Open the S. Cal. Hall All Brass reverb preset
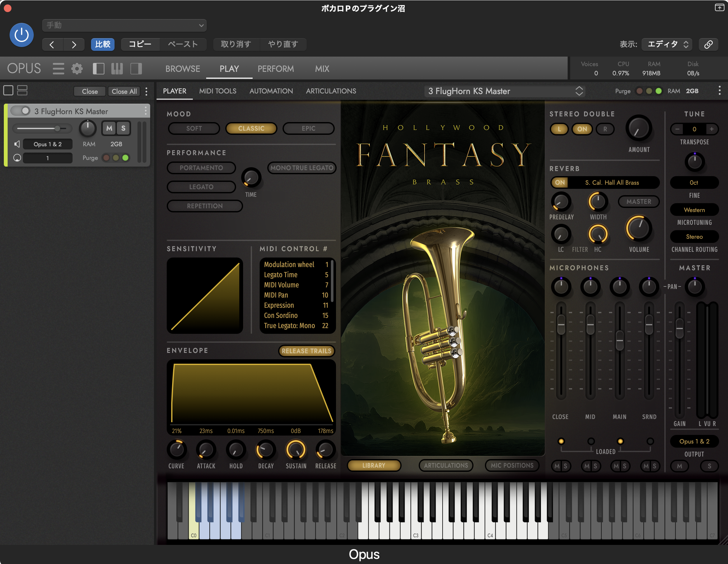 pos(612,182)
